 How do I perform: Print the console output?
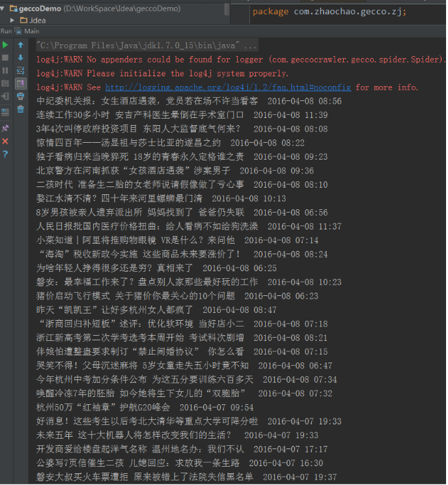pyautogui.click(x=21, y=96)
